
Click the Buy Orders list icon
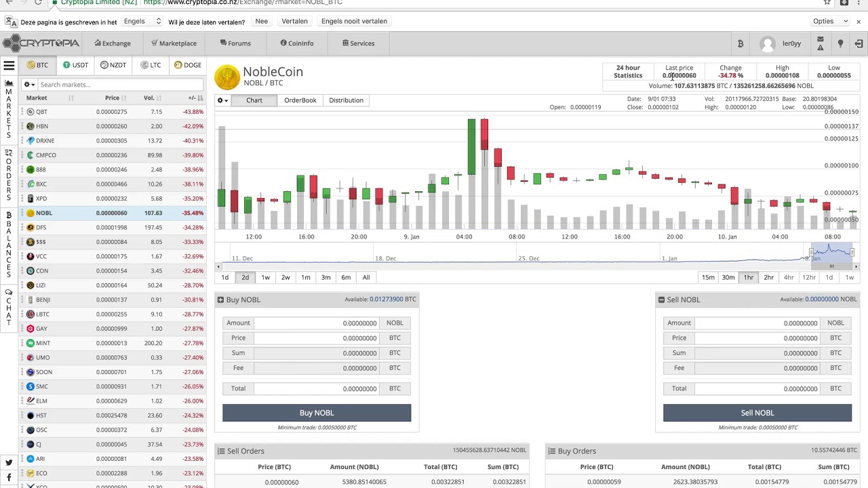(x=551, y=451)
